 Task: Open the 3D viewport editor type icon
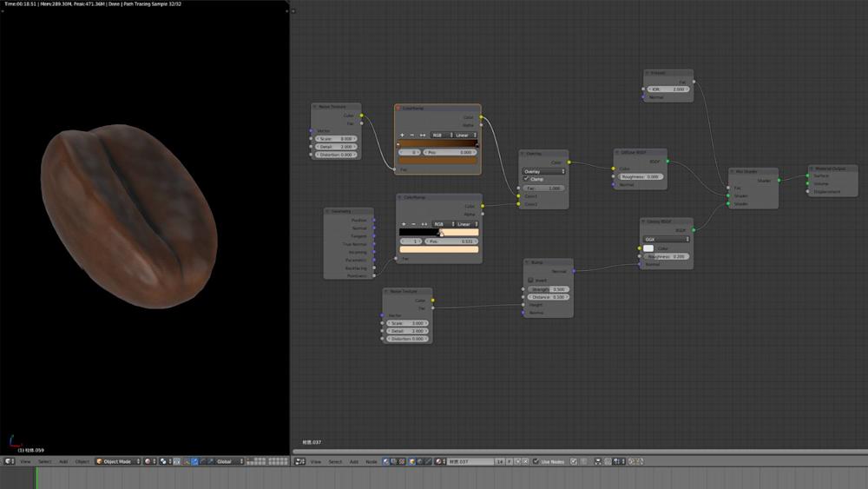[9, 461]
